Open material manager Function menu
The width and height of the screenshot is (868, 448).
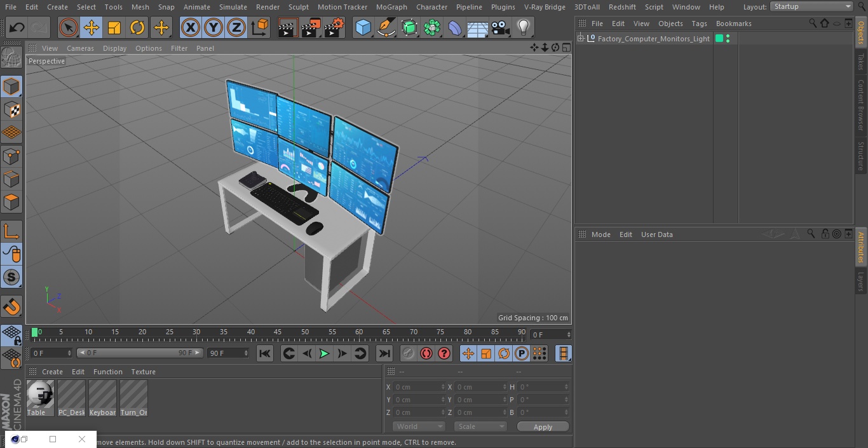[x=108, y=372]
